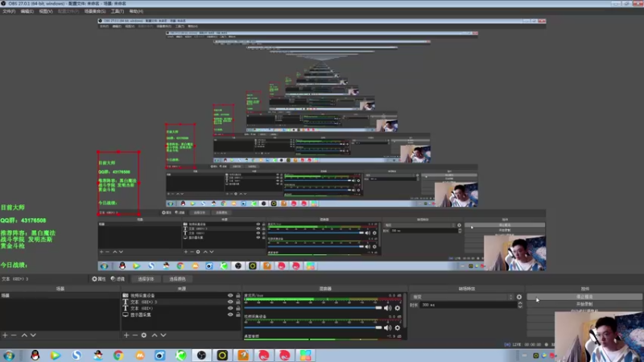Screen dimensions: 644x362
Task: Lock the 显示器采集 source
Action: coord(238,315)
